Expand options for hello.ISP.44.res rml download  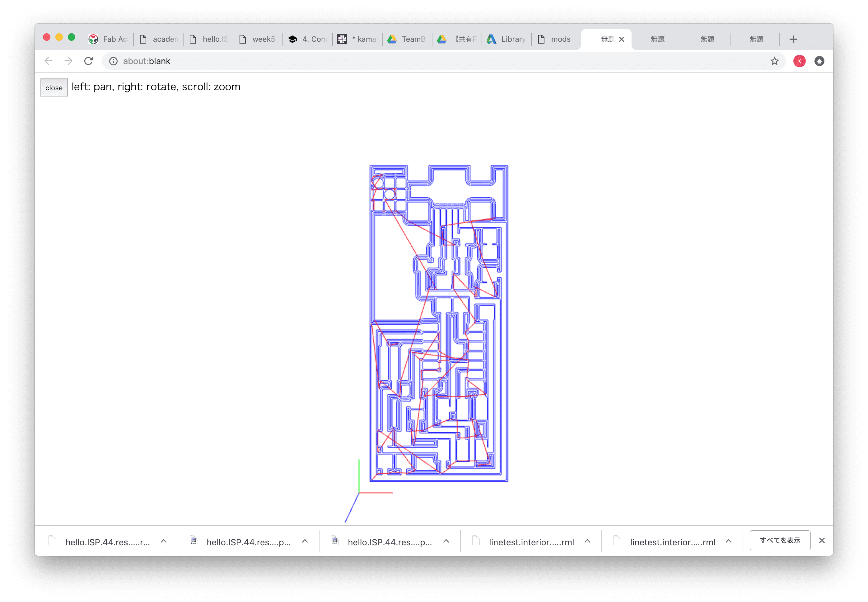coord(164,541)
